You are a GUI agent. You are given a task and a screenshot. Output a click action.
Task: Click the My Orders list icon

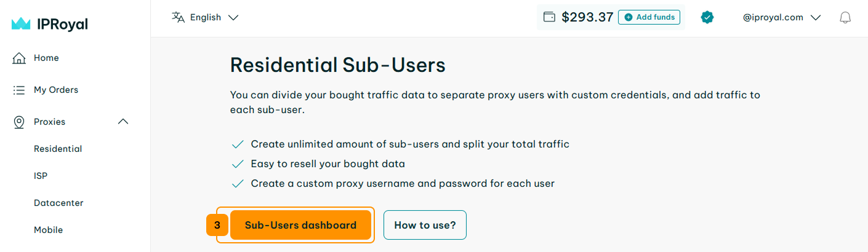[19, 90]
